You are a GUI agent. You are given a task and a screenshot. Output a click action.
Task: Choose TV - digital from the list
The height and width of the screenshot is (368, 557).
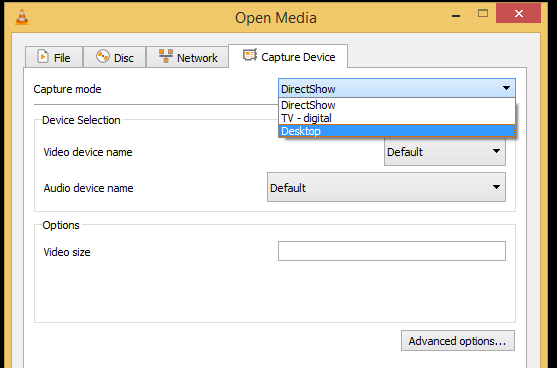397,118
